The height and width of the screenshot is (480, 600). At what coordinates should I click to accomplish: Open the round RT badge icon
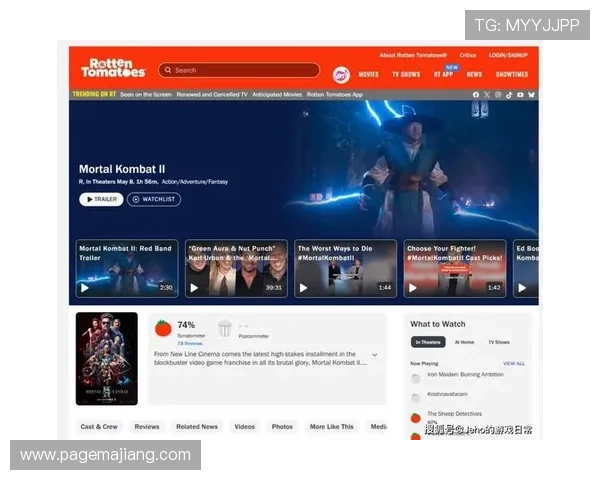point(341,75)
